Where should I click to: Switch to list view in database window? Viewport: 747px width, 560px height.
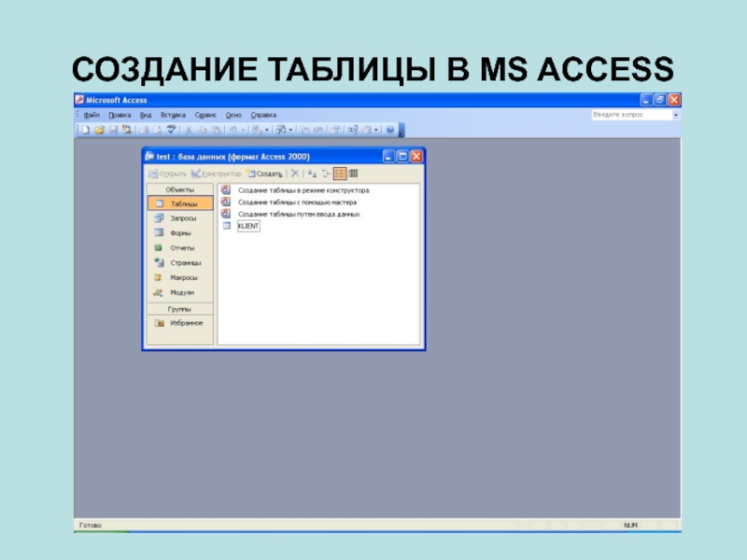tap(340, 173)
